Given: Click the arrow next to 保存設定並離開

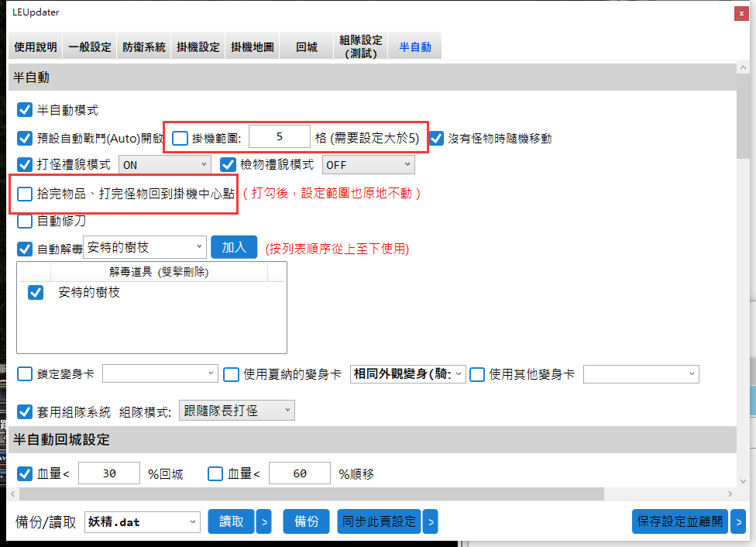Looking at the screenshot, I should pyautogui.click(x=738, y=521).
